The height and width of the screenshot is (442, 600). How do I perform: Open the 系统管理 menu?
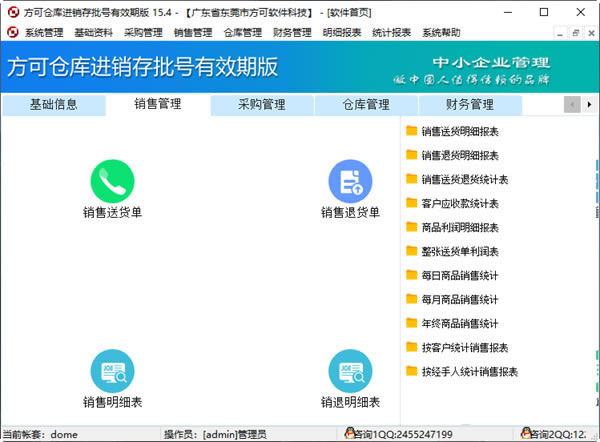coord(44,32)
